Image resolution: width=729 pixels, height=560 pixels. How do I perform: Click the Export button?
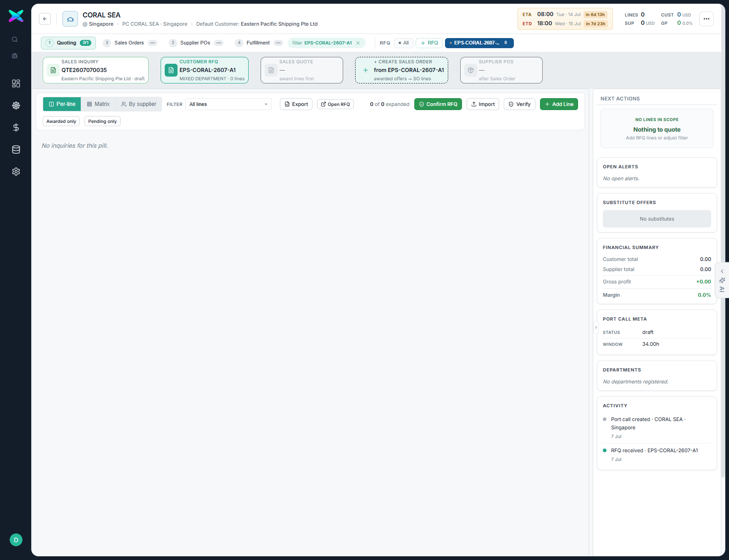(296, 104)
